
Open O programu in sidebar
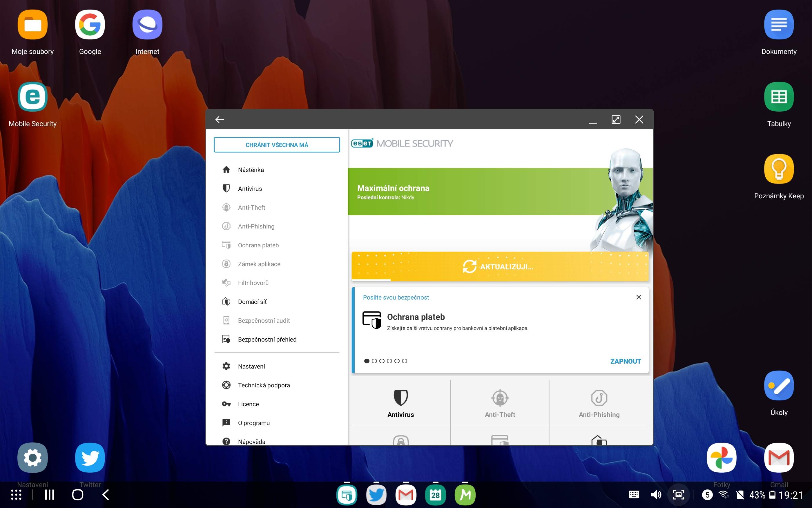[277, 423]
